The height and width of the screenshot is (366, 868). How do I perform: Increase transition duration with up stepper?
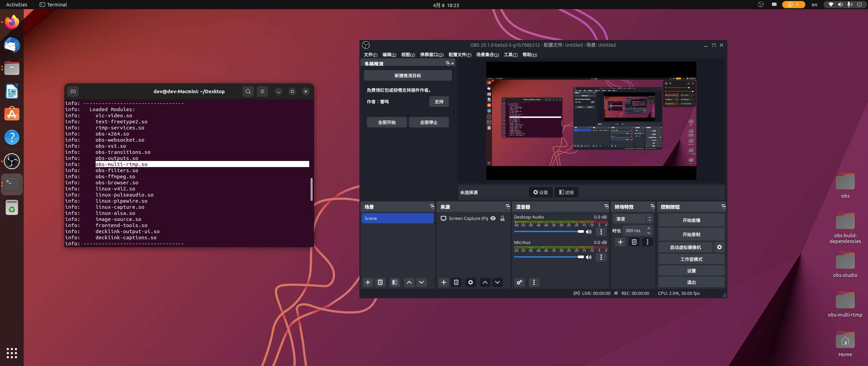click(x=649, y=228)
